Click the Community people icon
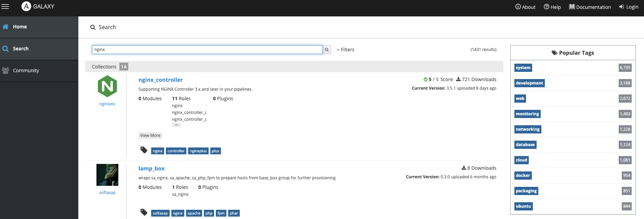Image resolution: width=644 pixels, height=219 pixels. click(5, 70)
